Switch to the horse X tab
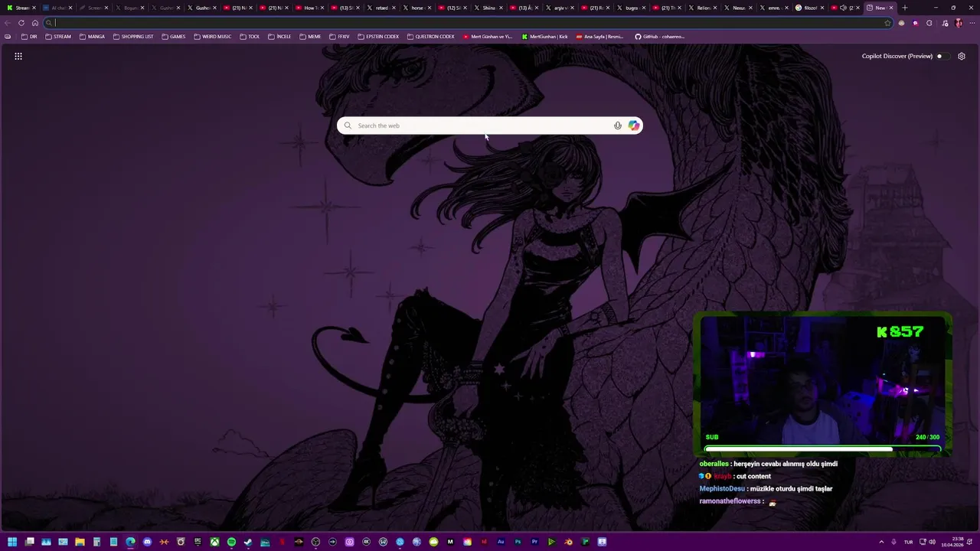The image size is (980, 551). [416, 8]
